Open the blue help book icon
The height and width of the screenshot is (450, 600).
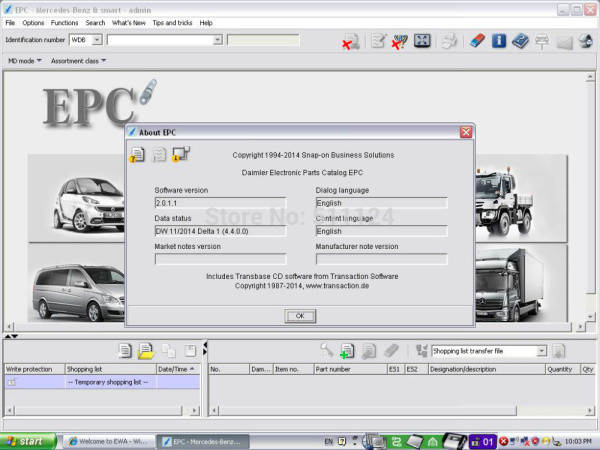coord(520,41)
